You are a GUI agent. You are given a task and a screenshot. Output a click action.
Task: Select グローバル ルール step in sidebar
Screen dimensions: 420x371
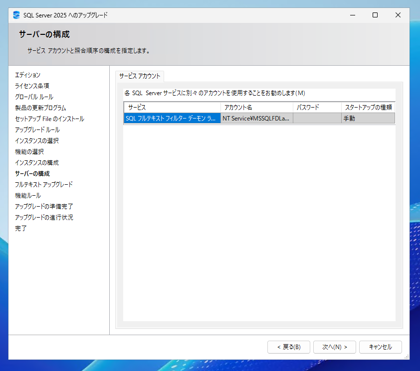[34, 97]
